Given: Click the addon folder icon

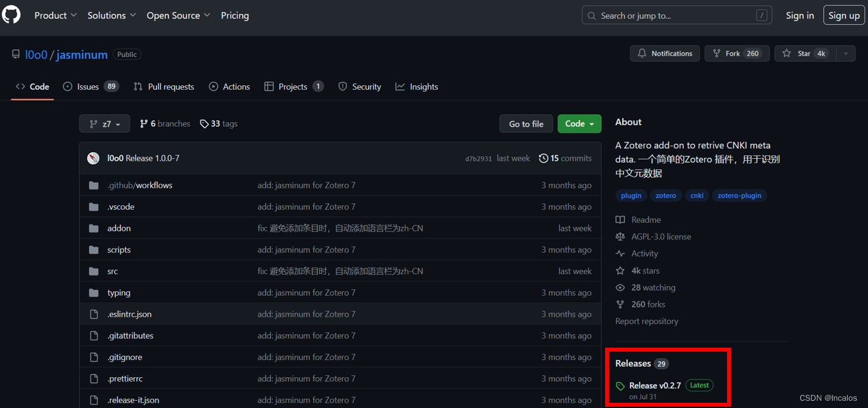Looking at the screenshot, I should (x=94, y=228).
